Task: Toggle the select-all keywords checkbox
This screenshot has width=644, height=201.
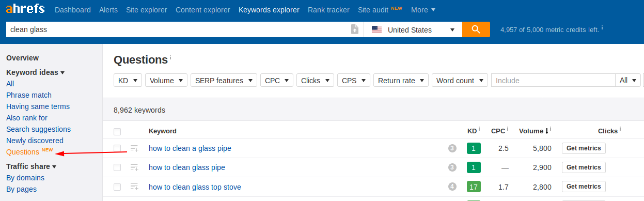Action: [x=117, y=131]
